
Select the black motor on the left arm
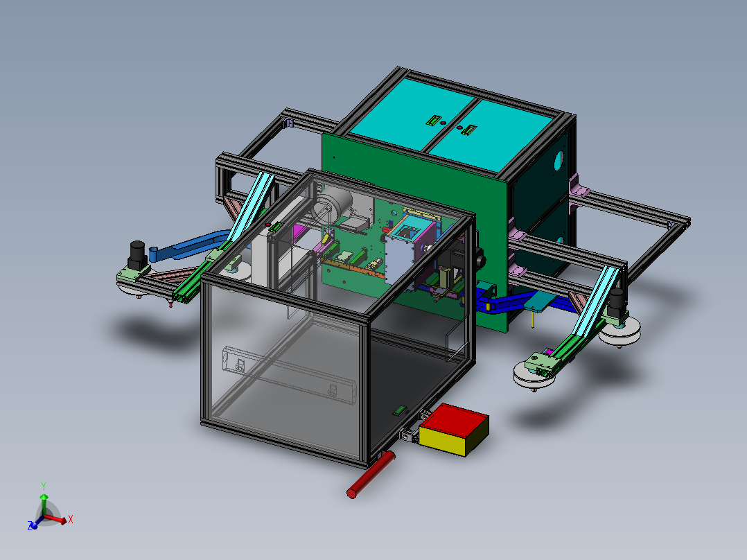(x=137, y=256)
